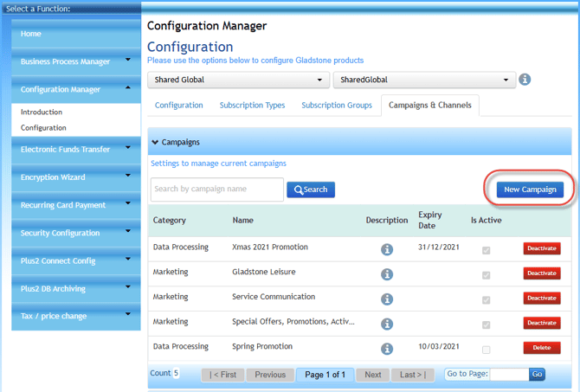Open the SharedGlobal second dropdown
Screen dimensions: 580x392
click(x=424, y=80)
